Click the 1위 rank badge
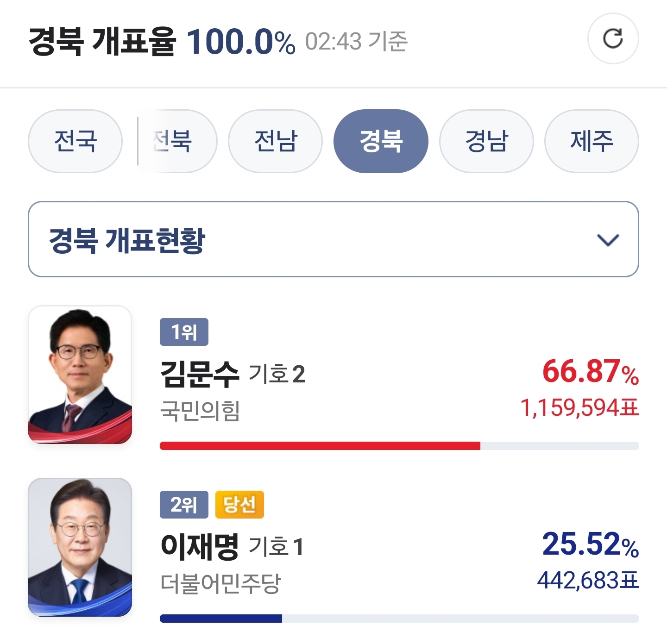667x644 pixels. [x=184, y=332]
